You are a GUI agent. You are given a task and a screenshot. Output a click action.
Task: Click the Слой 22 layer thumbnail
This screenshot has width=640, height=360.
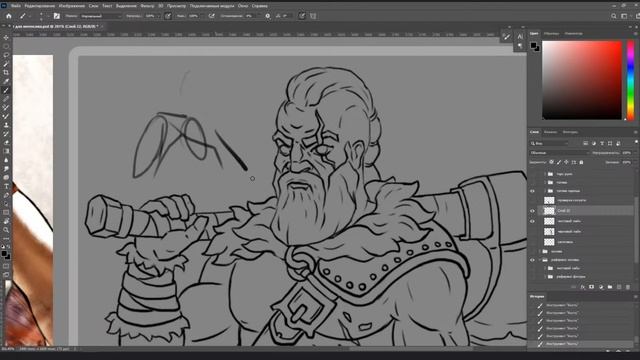point(549,211)
